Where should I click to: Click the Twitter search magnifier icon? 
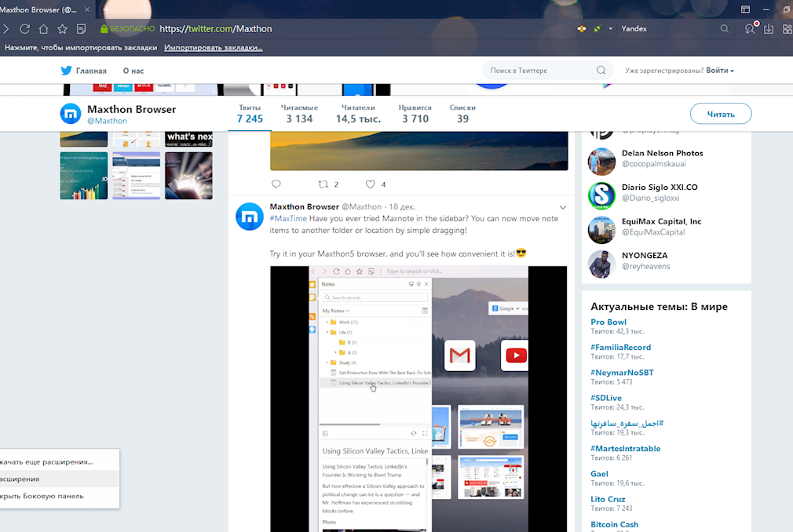pos(601,70)
